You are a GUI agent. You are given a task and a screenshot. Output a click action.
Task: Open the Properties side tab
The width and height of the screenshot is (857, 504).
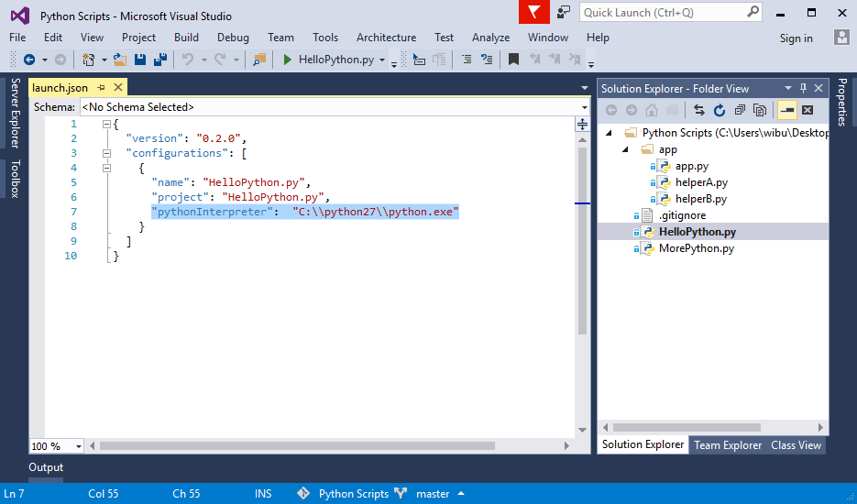tap(842, 102)
